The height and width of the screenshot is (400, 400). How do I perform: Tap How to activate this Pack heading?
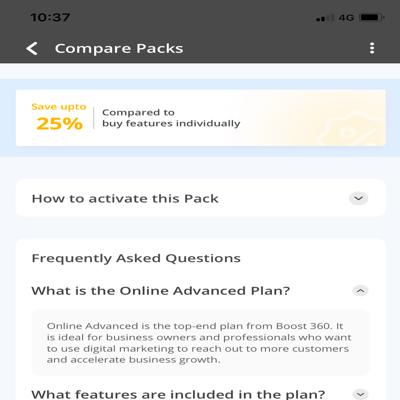coord(125,199)
